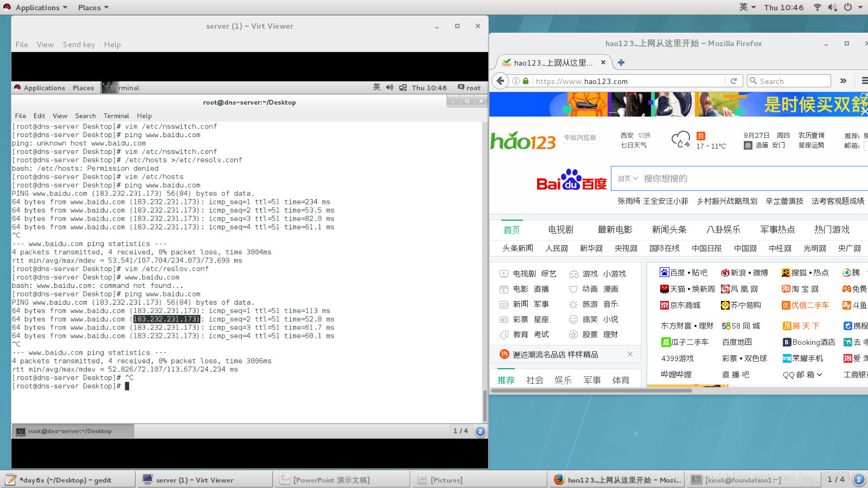Select root@dns-server guest taskbar entry

73,431
